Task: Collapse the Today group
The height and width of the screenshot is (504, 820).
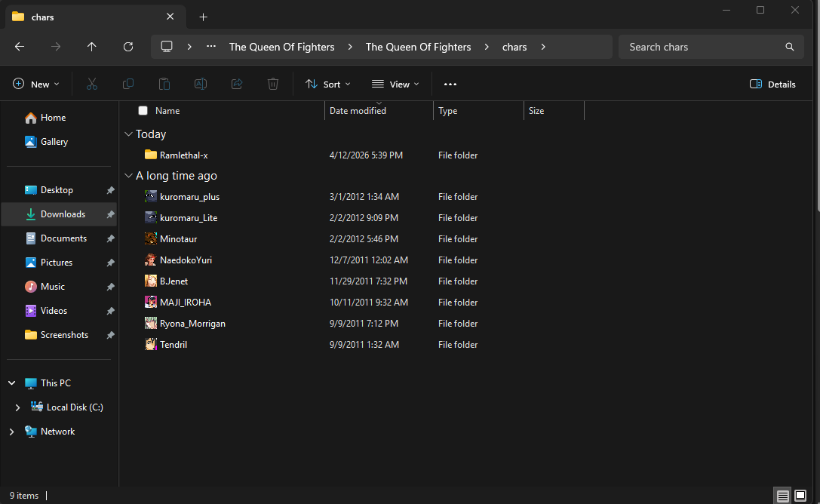Action: coord(129,134)
